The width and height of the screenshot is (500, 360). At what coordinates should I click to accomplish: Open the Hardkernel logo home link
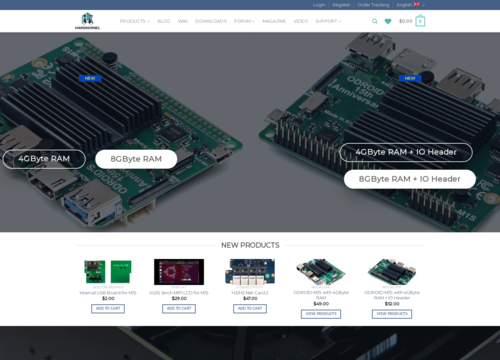pyautogui.click(x=87, y=21)
